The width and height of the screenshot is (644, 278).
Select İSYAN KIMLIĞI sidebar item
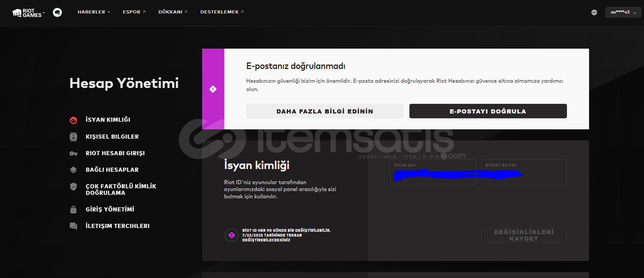[x=108, y=120]
